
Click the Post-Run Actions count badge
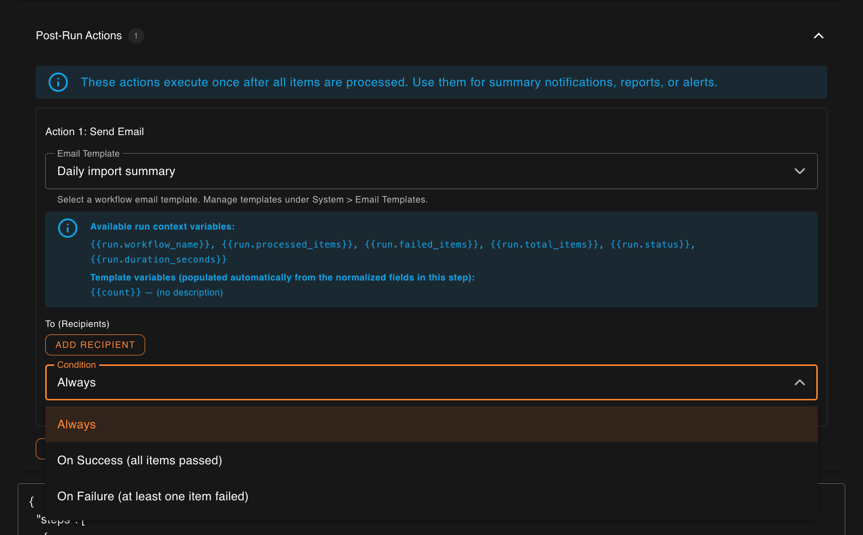coord(136,36)
